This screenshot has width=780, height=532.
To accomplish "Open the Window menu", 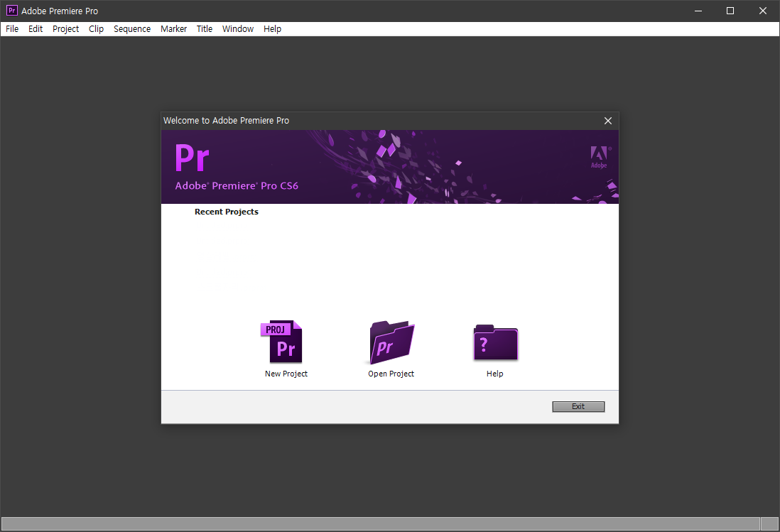I will (238, 29).
